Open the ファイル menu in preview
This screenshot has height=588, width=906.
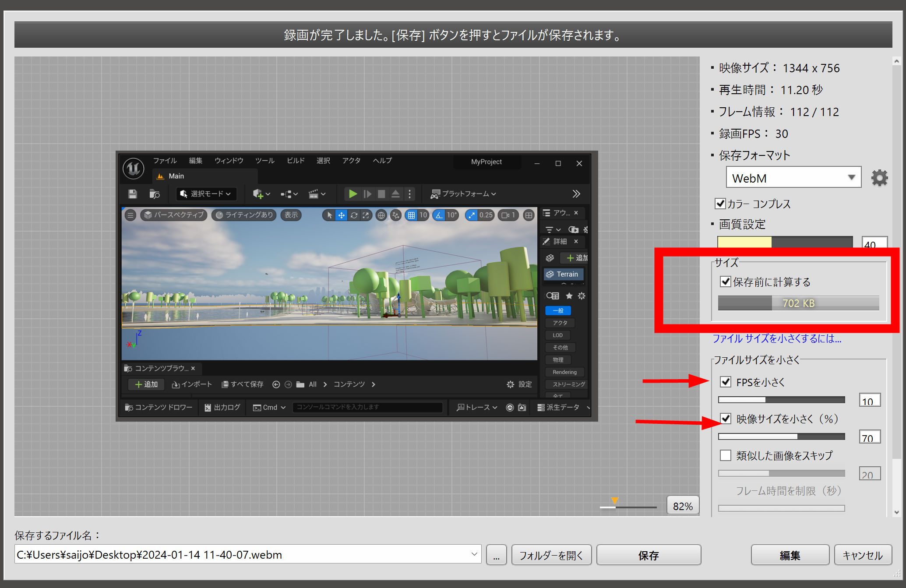click(165, 161)
